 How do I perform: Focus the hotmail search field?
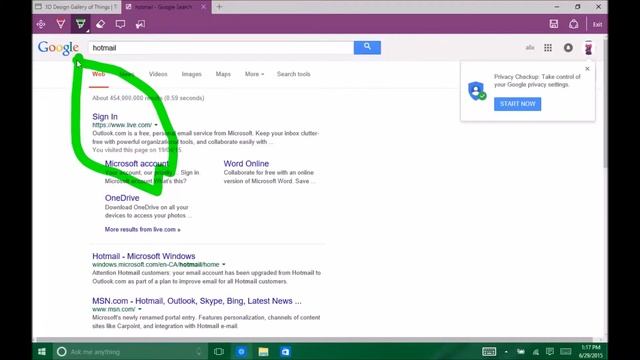click(x=221, y=48)
